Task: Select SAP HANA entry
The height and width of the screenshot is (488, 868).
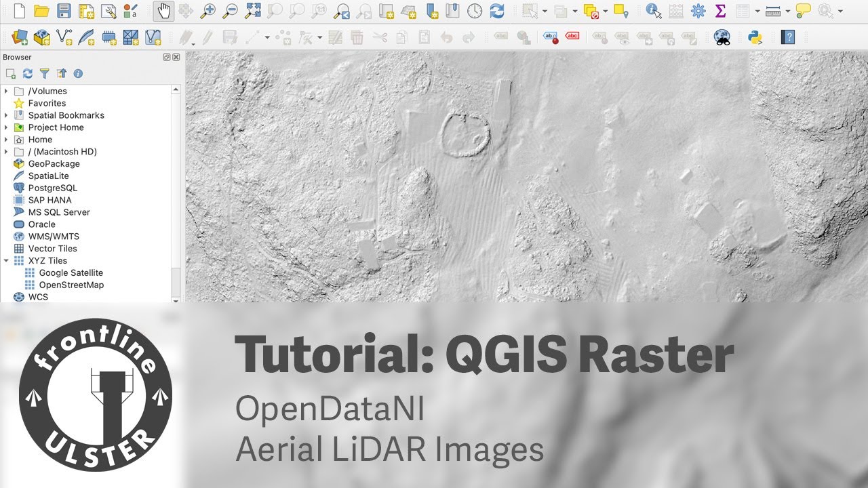Action: point(50,200)
